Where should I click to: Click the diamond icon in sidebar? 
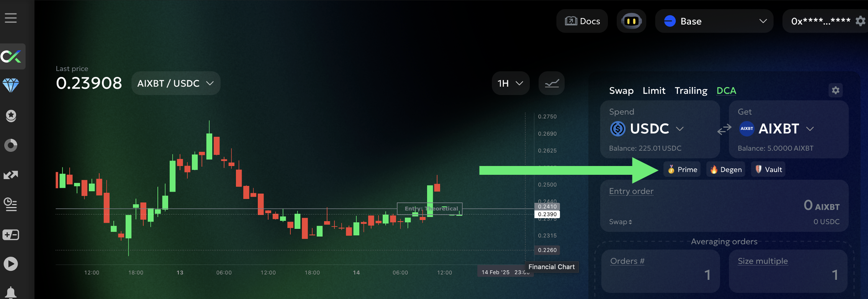[11, 85]
